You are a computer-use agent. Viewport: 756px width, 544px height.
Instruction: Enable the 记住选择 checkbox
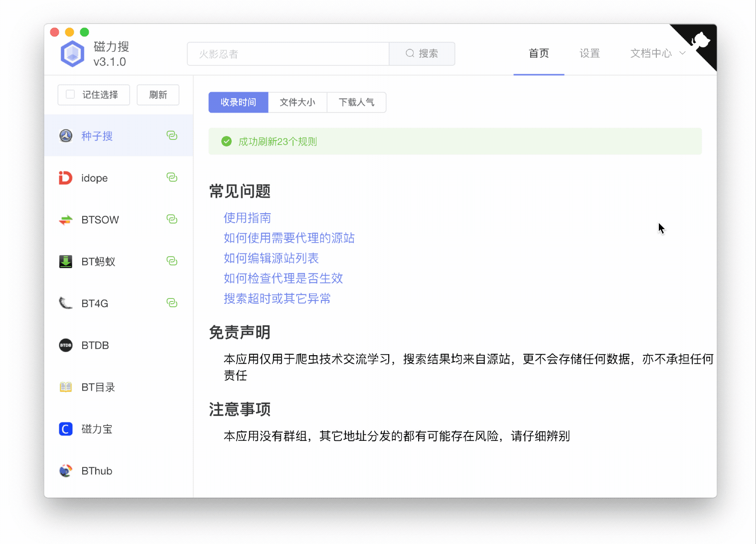[70, 94]
